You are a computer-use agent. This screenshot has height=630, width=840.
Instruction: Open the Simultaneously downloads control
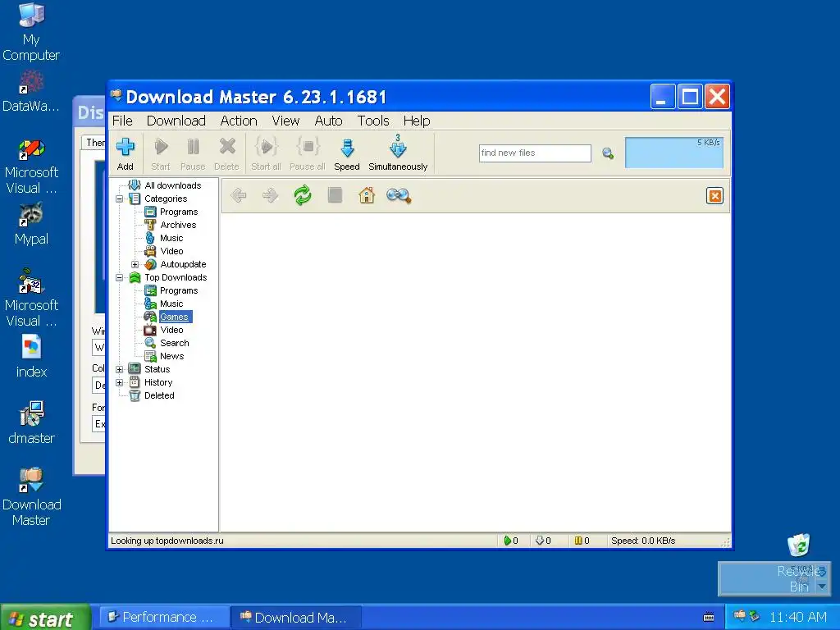coord(398,153)
